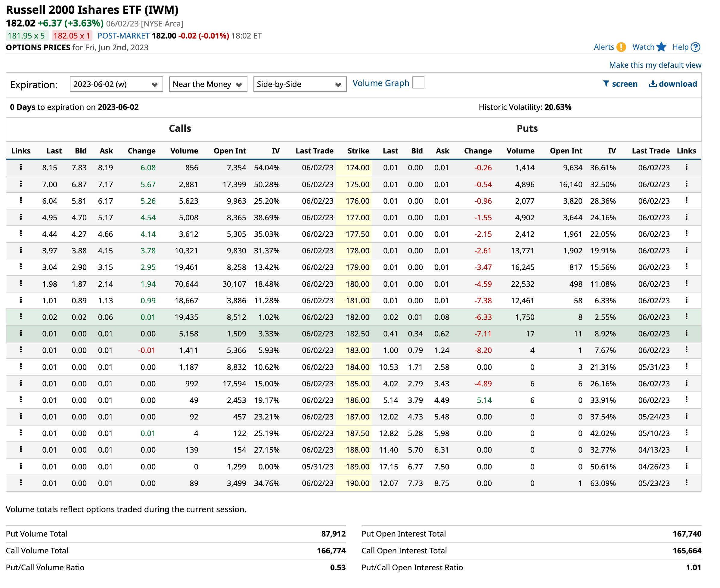Open puts links menu for 186.00 strike row
The height and width of the screenshot is (588, 720).
coord(687,400)
